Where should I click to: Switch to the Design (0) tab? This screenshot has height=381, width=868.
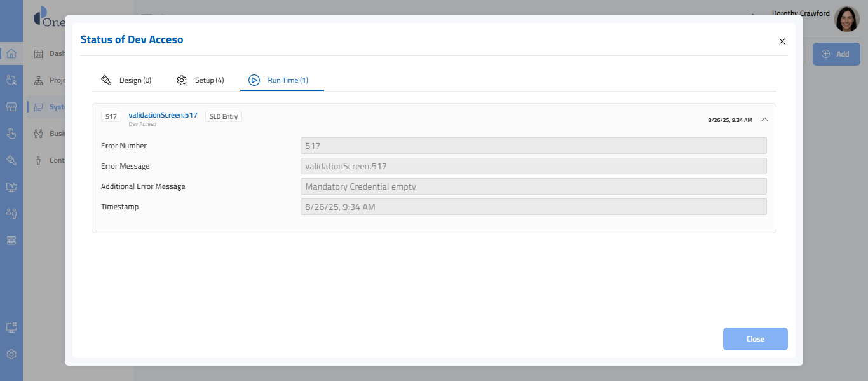(x=135, y=80)
